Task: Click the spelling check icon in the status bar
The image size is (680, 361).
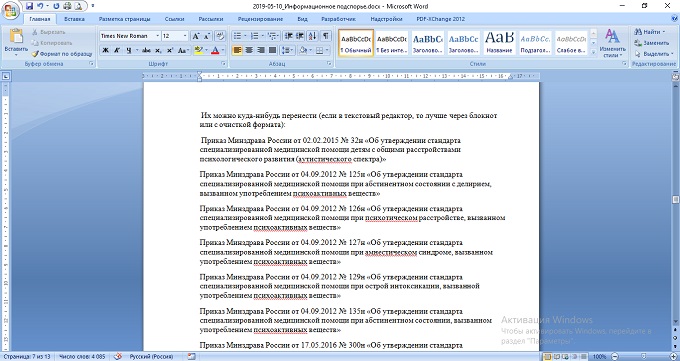Action: coord(118,356)
